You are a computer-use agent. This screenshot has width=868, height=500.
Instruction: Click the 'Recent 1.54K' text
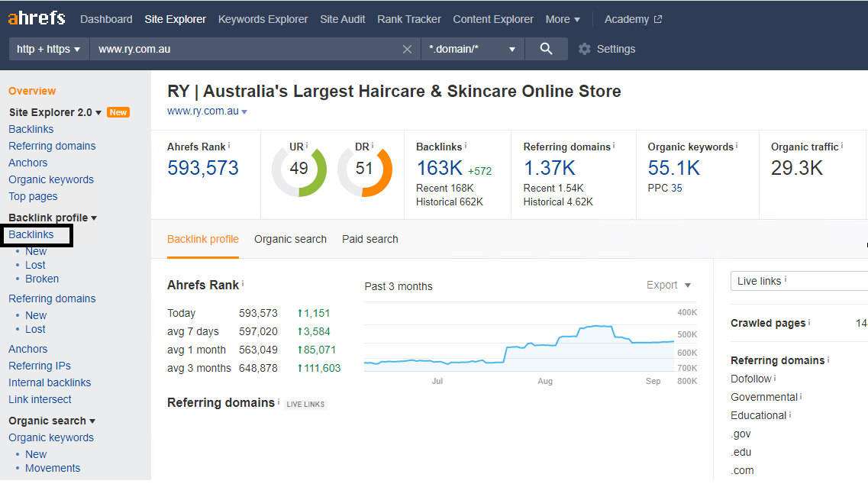(553, 189)
